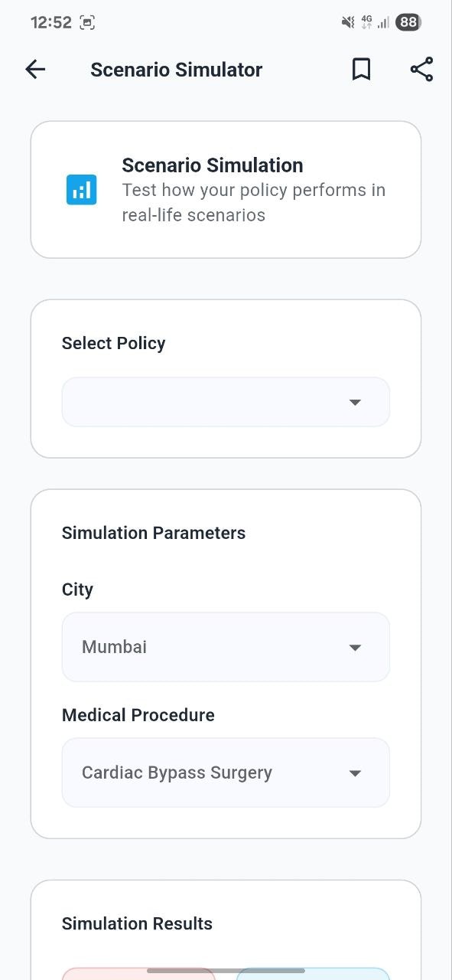
Task: Tap the Cardiac Bypass Surgery selection
Action: point(177,773)
